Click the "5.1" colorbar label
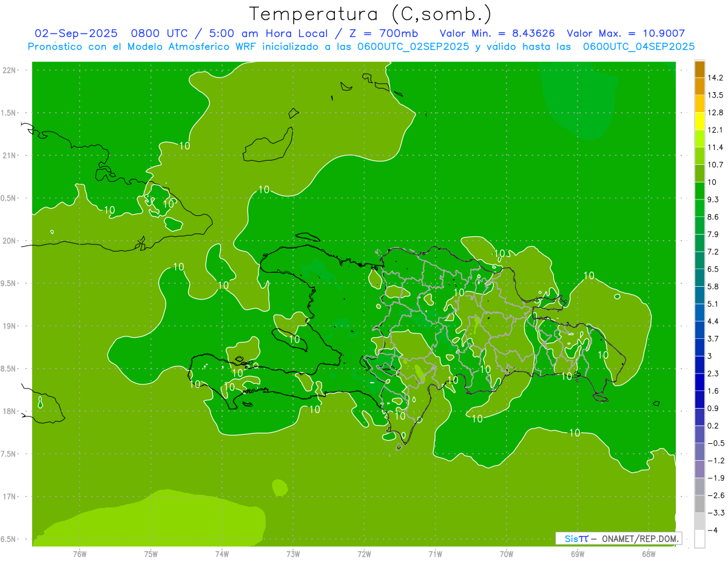 (x=713, y=304)
